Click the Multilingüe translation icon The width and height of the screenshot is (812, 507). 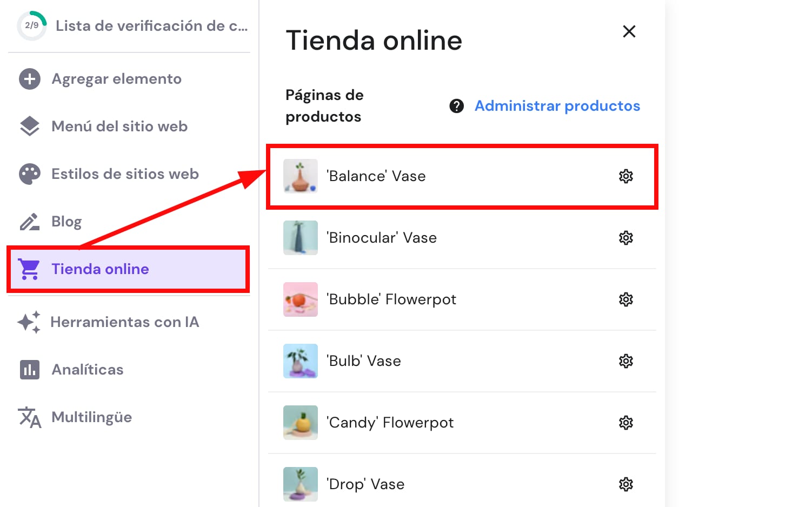click(x=29, y=417)
